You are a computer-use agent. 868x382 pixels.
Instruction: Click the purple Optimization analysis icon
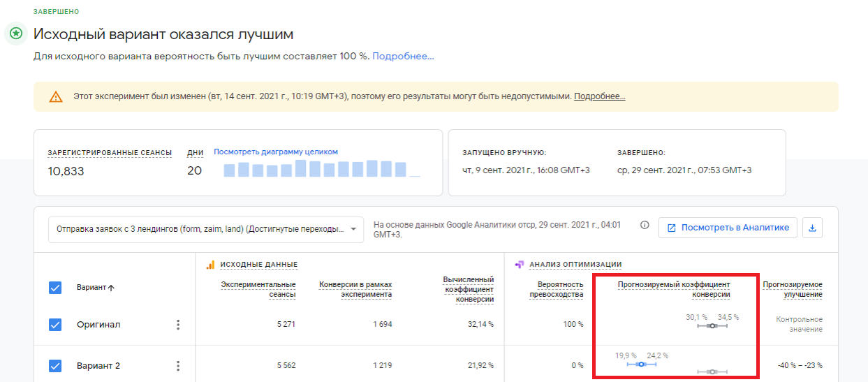[x=520, y=265]
